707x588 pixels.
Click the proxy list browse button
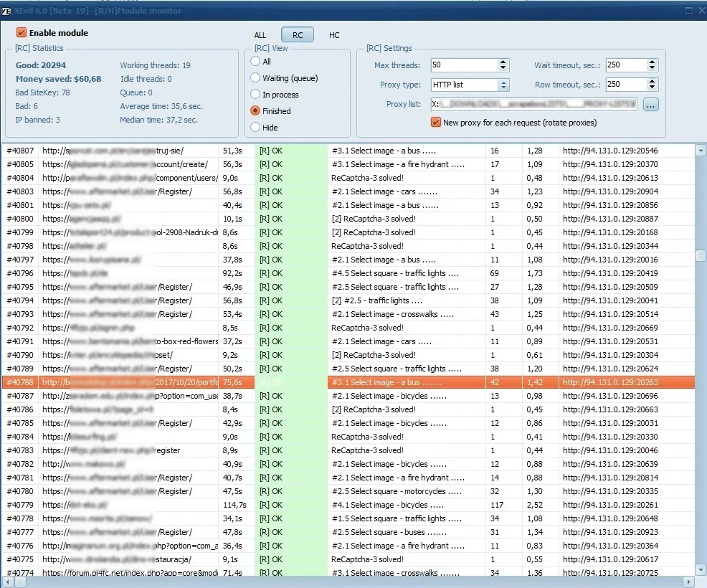tap(650, 105)
